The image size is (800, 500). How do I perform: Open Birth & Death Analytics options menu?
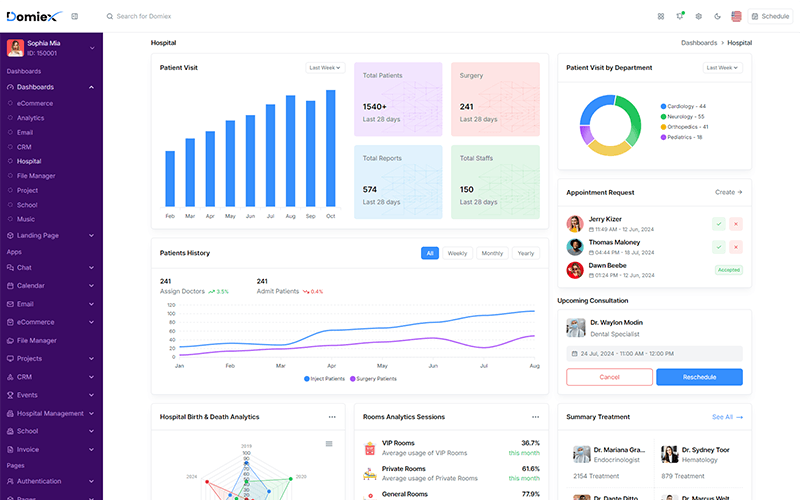pyautogui.click(x=332, y=417)
